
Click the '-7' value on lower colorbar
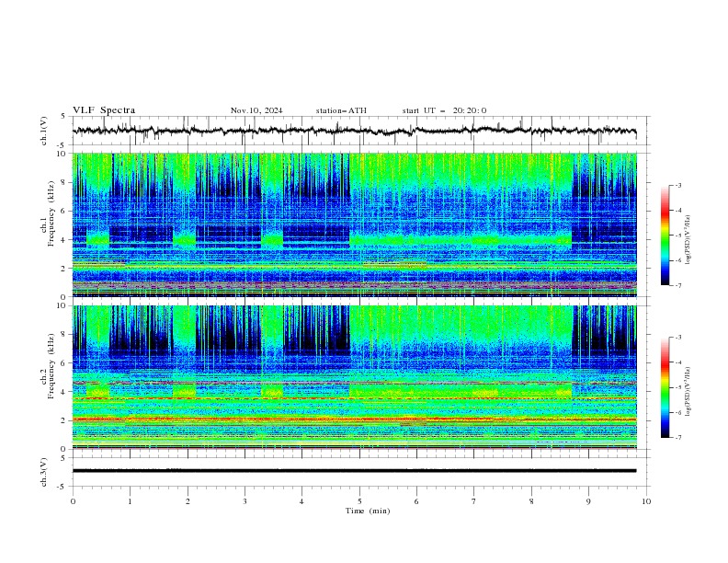pos(677,437)
